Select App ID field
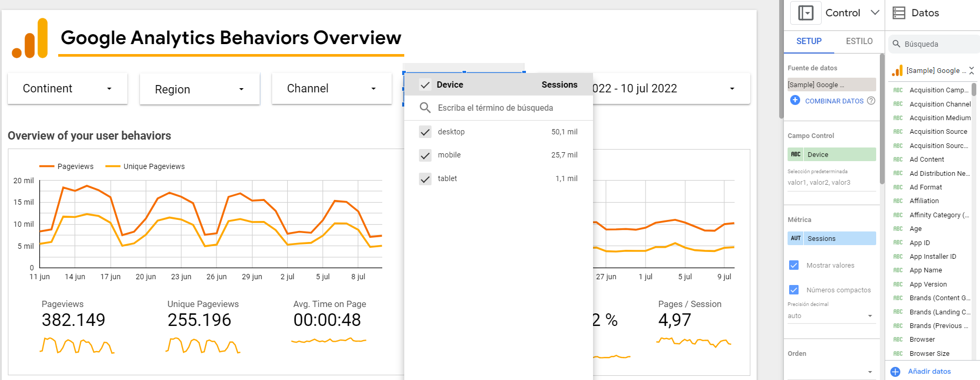 click(920, 243)
